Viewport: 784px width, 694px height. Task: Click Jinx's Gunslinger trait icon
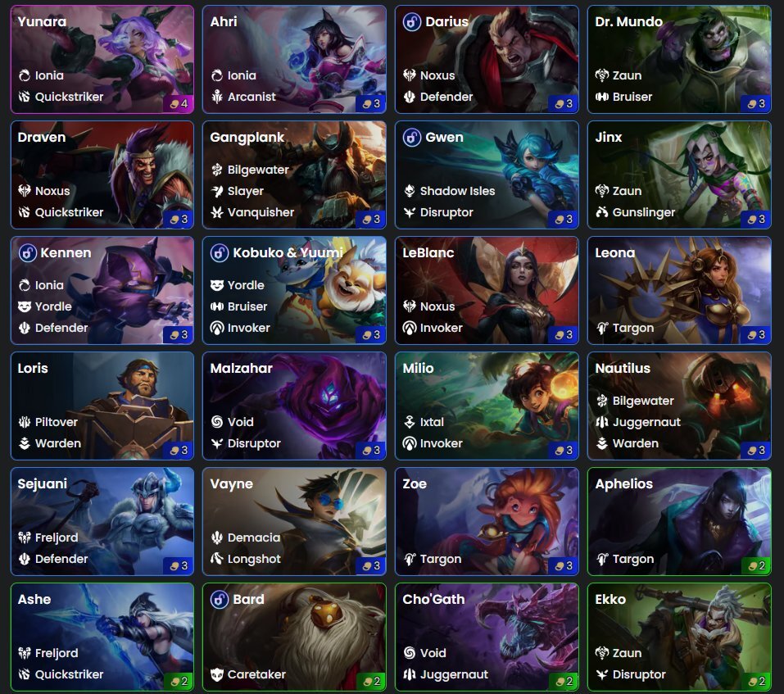pyautogui.click(x=602, y=212)
